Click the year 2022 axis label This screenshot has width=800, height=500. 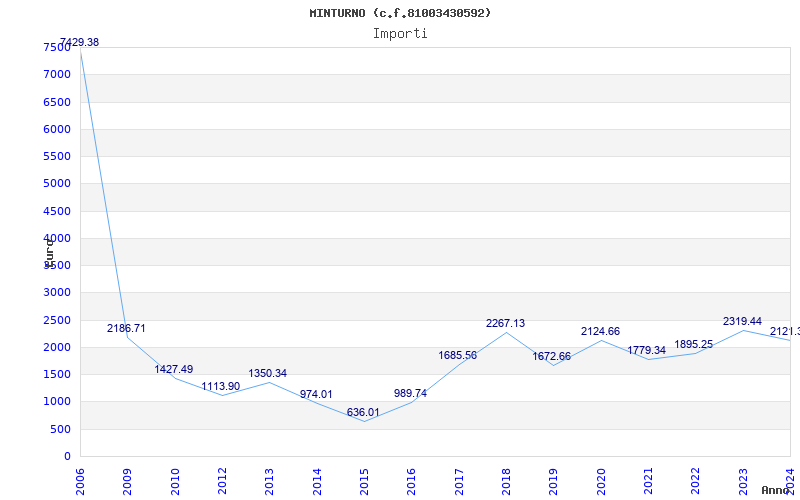pyautogui.click(x=695, y=482)
